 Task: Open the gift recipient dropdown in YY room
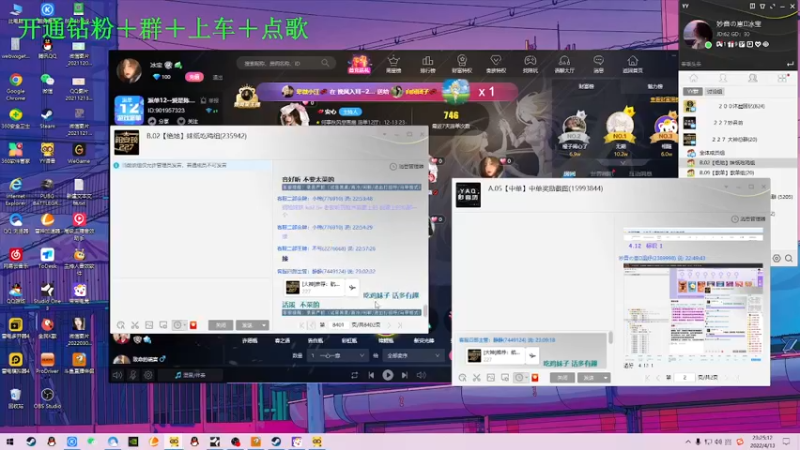tap(412, 356)
